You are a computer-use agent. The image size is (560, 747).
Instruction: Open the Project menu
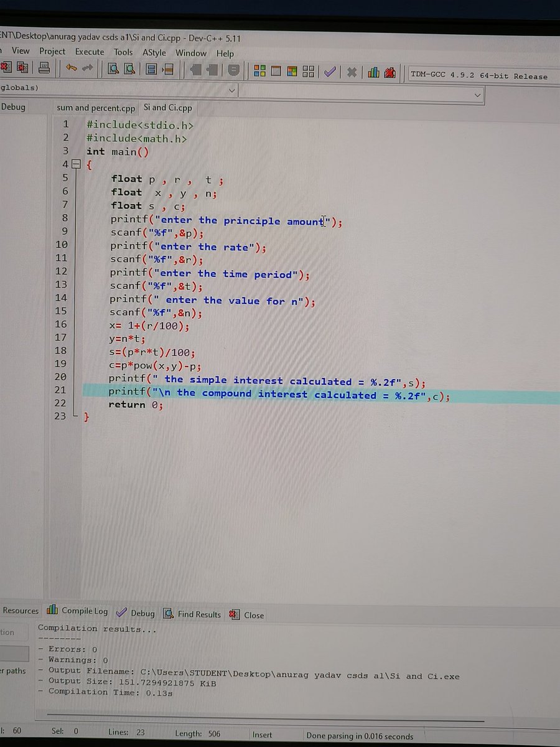[x=52, y=51]
